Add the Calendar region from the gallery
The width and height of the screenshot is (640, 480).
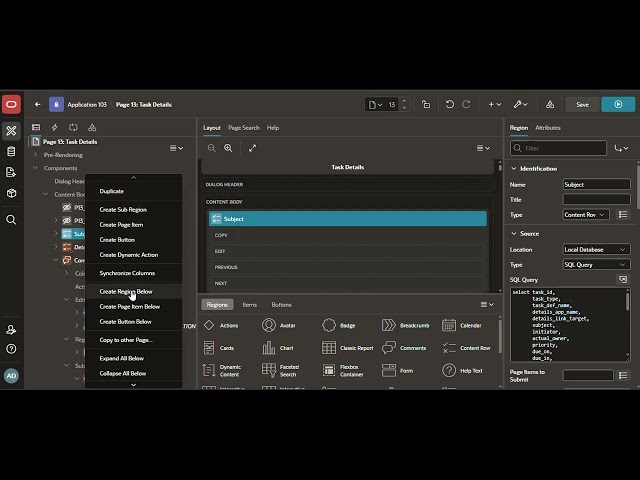tap(462, 325)
